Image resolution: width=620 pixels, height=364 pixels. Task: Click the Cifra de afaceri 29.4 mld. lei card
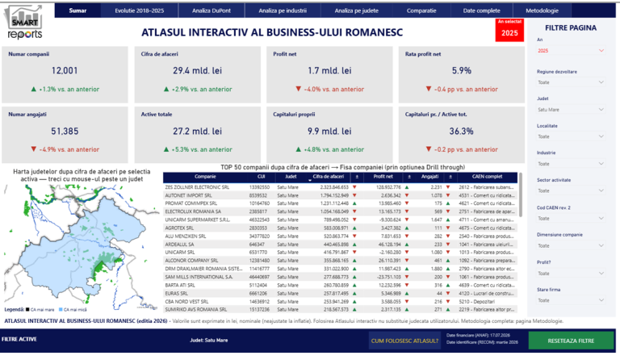click(x=197, y=74)
